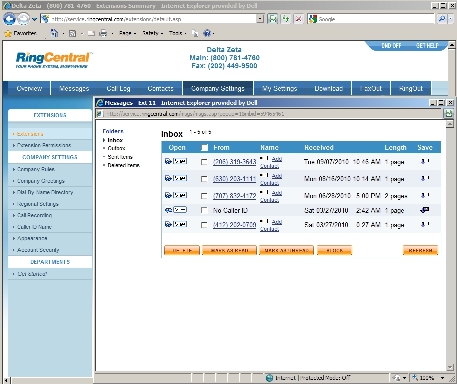The width and height of the screenshot is (457, 384).
Task: Tick checkbox for message from (205) 319-3643
Action: (x=204, y=162)
